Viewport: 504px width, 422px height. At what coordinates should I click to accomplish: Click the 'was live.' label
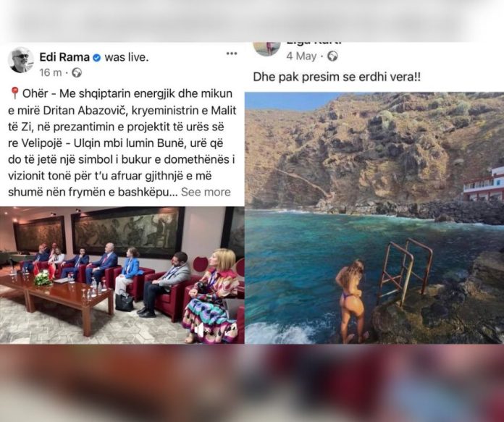tap(127, 57)
